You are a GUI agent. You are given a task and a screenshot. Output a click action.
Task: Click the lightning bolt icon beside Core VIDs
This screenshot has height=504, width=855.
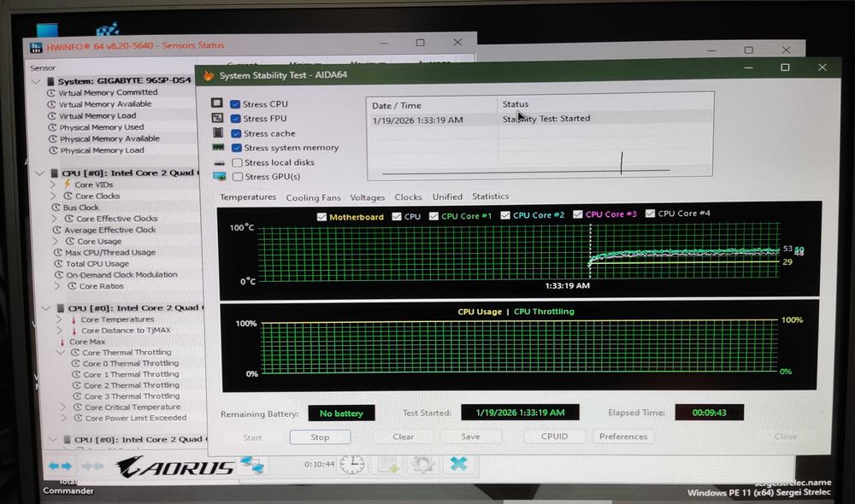68,185
